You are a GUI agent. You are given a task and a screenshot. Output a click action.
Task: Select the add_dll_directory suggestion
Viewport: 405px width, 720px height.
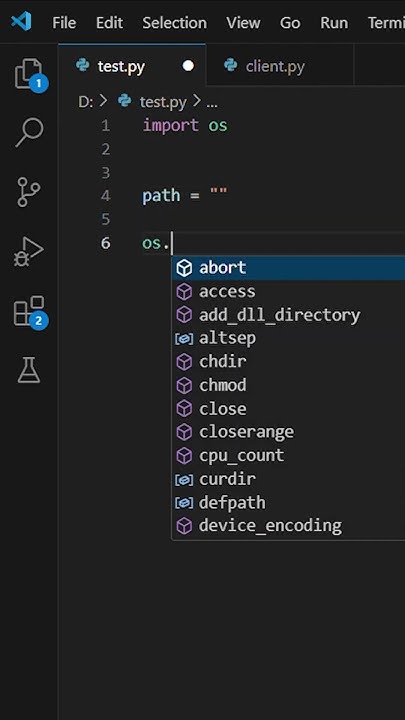click(288, 315)
